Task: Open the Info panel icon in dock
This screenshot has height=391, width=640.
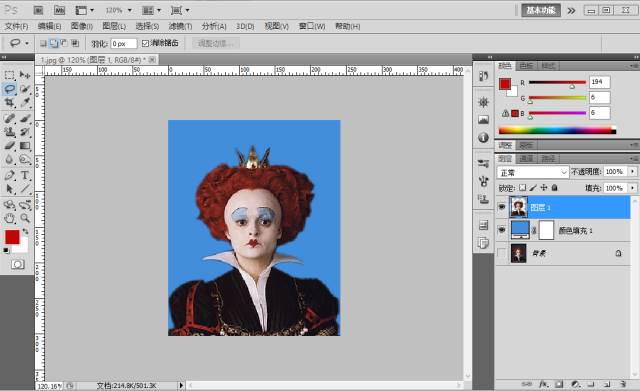Action: (484, 138)
